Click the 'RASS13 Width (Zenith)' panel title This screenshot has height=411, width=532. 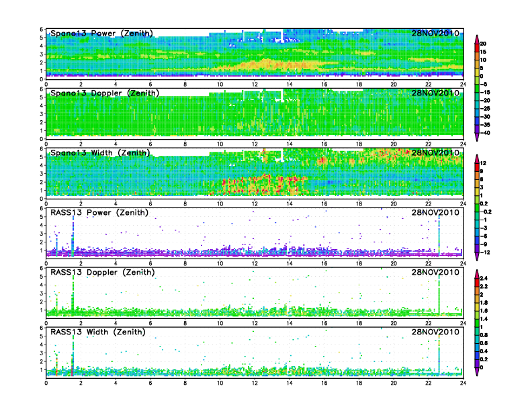coord(98,332)
